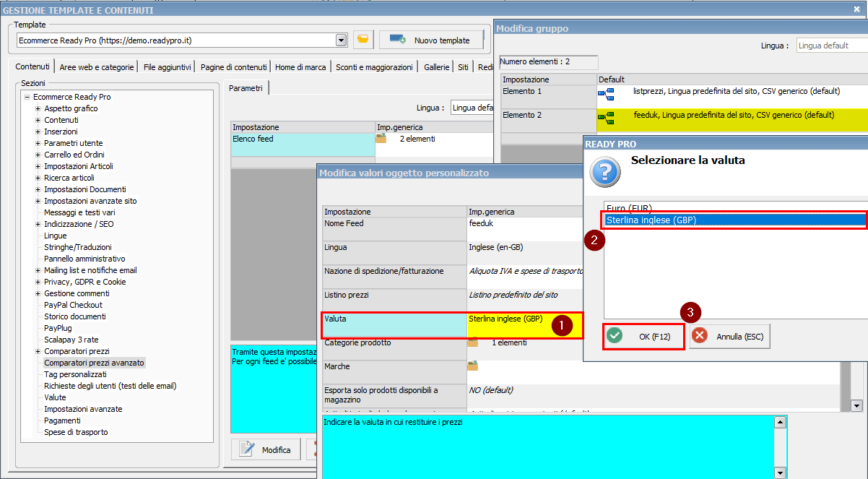Click the Modifica button with pencil icon

(266, 449)
